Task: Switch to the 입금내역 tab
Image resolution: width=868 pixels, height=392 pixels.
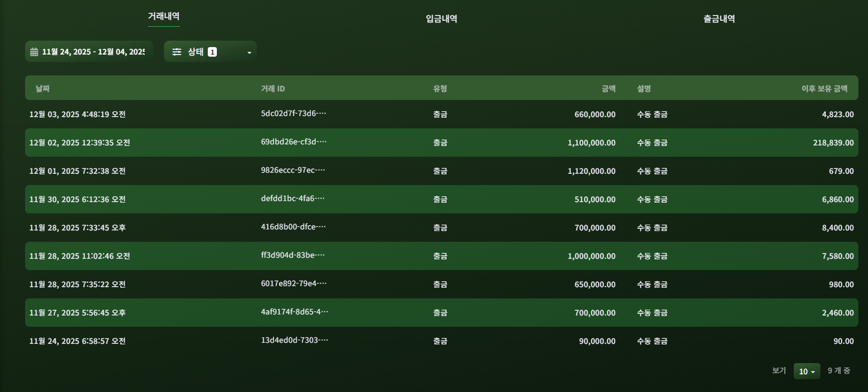Action: click(441, 19)
